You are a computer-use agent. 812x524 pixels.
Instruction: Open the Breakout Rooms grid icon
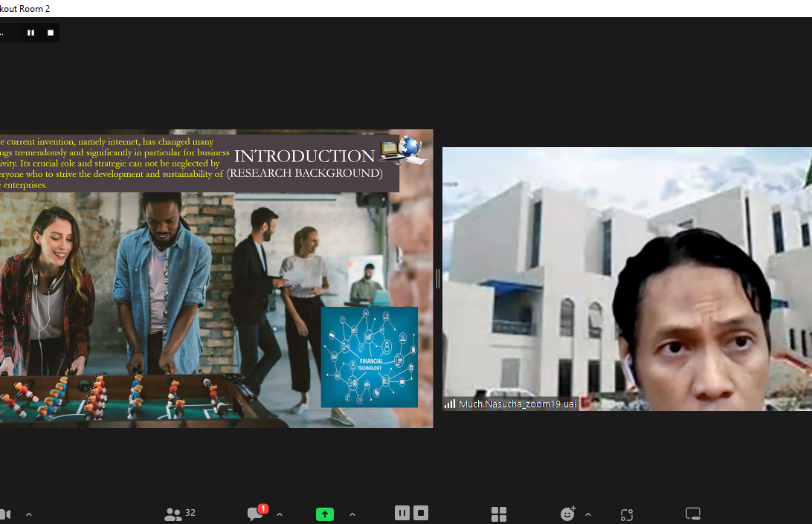499,514
